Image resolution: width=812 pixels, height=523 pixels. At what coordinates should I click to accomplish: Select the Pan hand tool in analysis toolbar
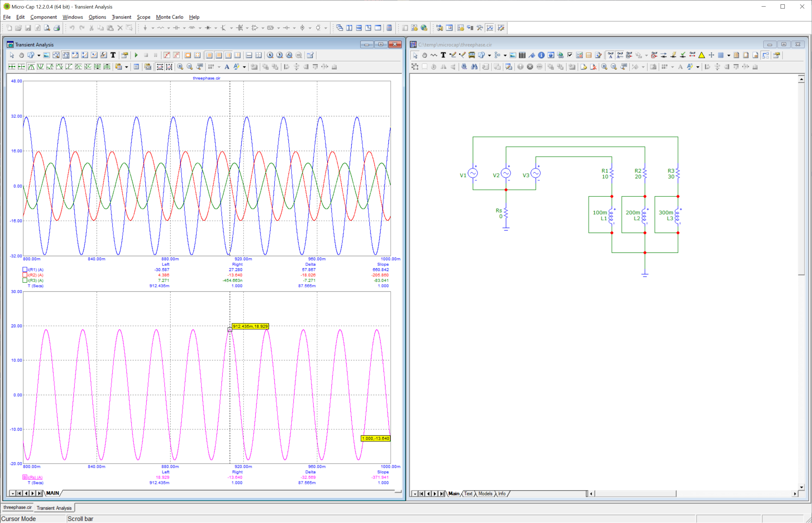tap(21, 55)
